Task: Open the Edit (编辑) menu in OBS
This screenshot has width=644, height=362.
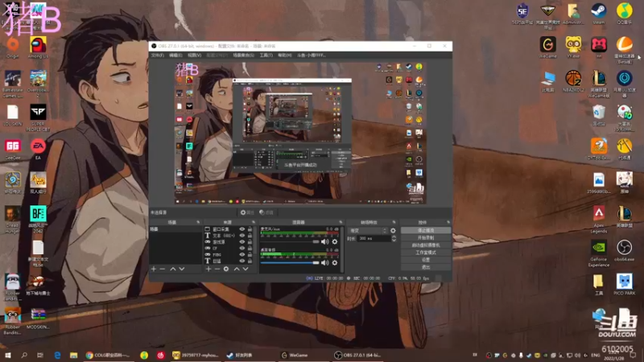Action: [x=175, y=55]
